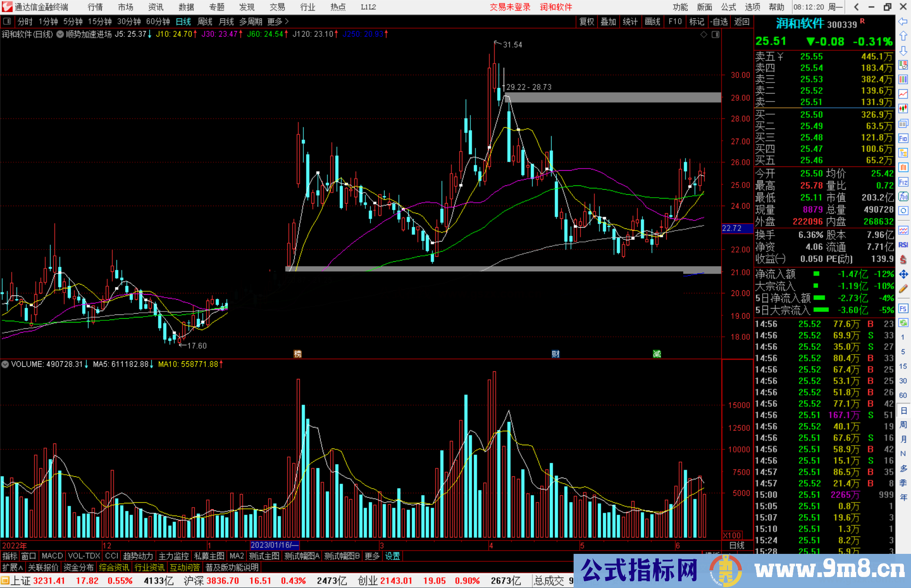Select the pencil drawing tool icon
This screenshot has height=588, width=911.
903,289
